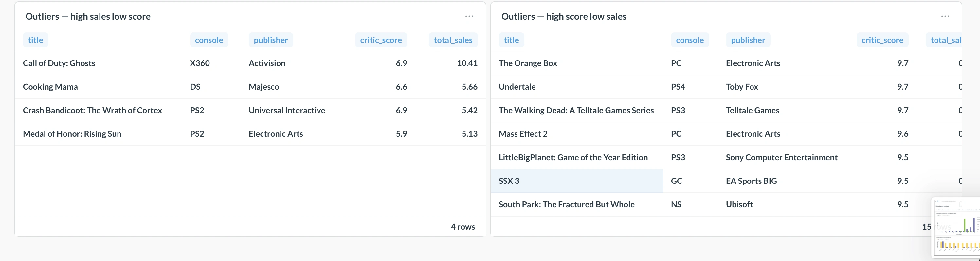Click the SSX 3 title cell
This screenshot has height=261, width=980.
pos(509,181)
